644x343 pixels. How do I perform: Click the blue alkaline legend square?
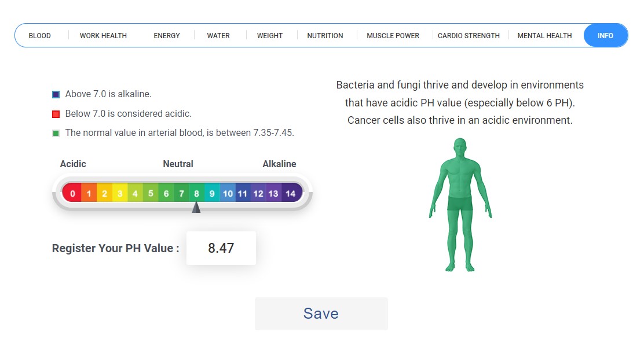[x=56, y=94]
